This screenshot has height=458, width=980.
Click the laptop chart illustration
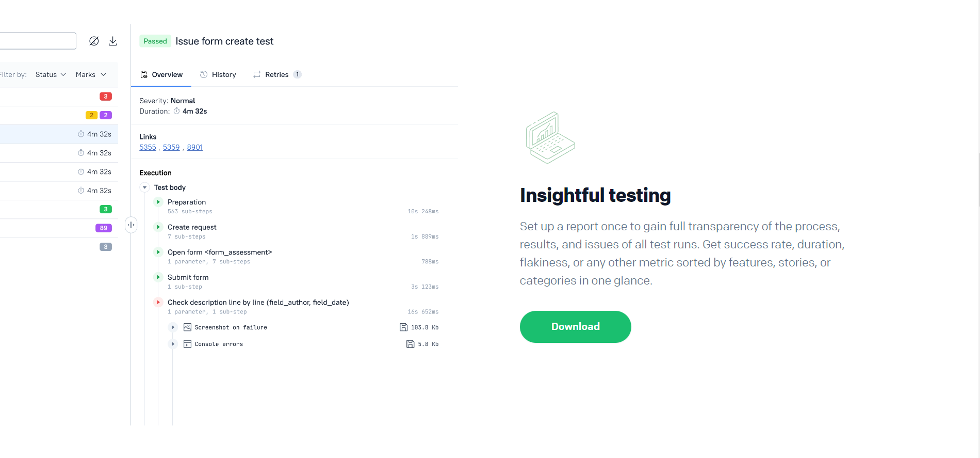(x=550, y=138)
